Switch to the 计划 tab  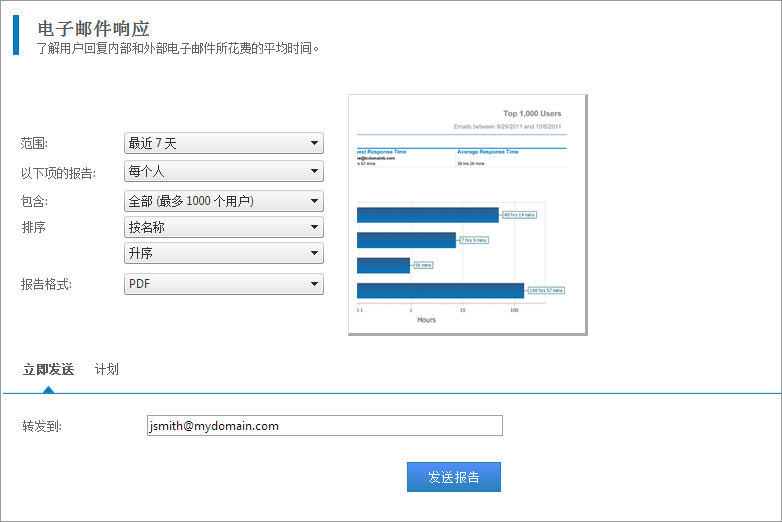pos(106,369)
